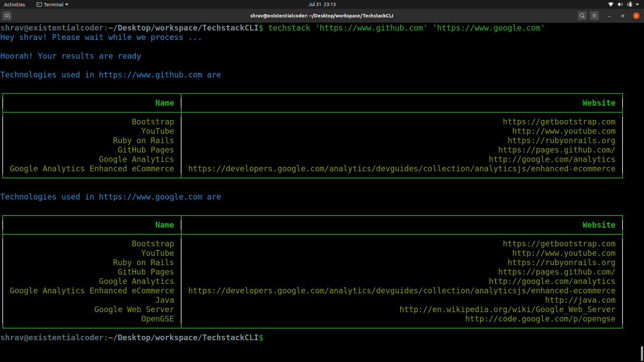
Task: Click Name header in google table
Action: 165,225
